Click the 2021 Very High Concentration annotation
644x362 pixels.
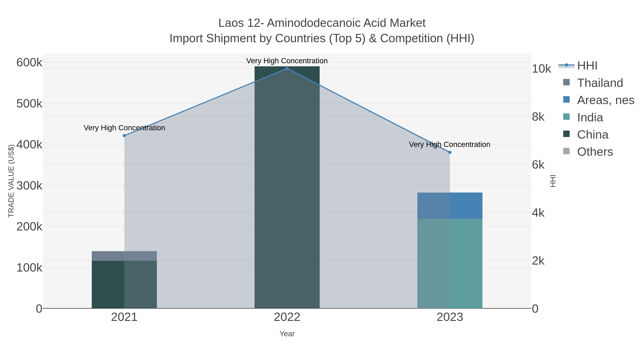pyautogui.click(x=124, y=128)
